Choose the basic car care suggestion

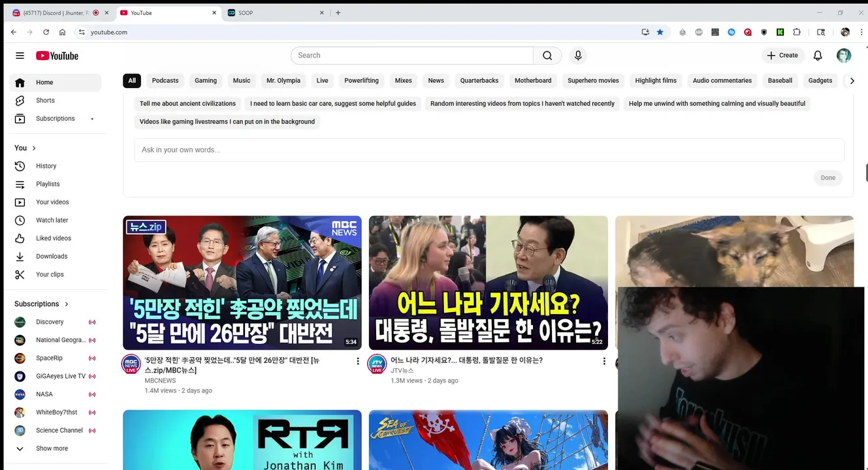pyautogui.click(x=333, y=104)
